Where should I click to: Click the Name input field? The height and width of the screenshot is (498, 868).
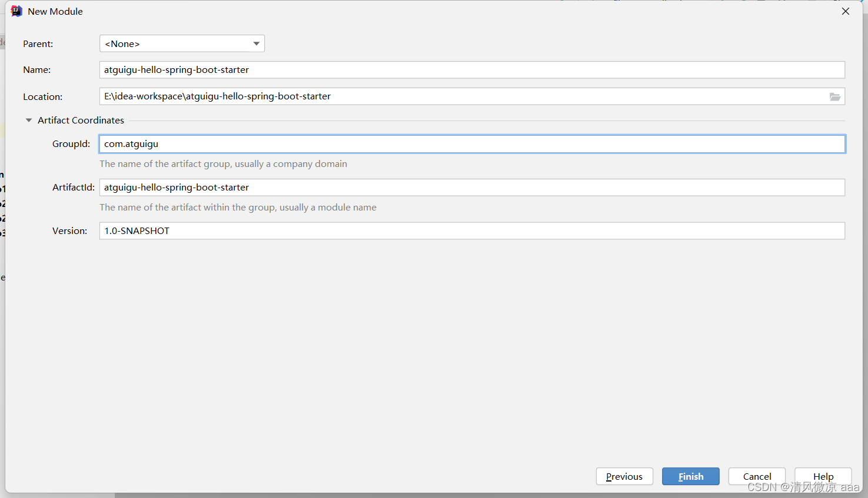click(x=472, y=69)
